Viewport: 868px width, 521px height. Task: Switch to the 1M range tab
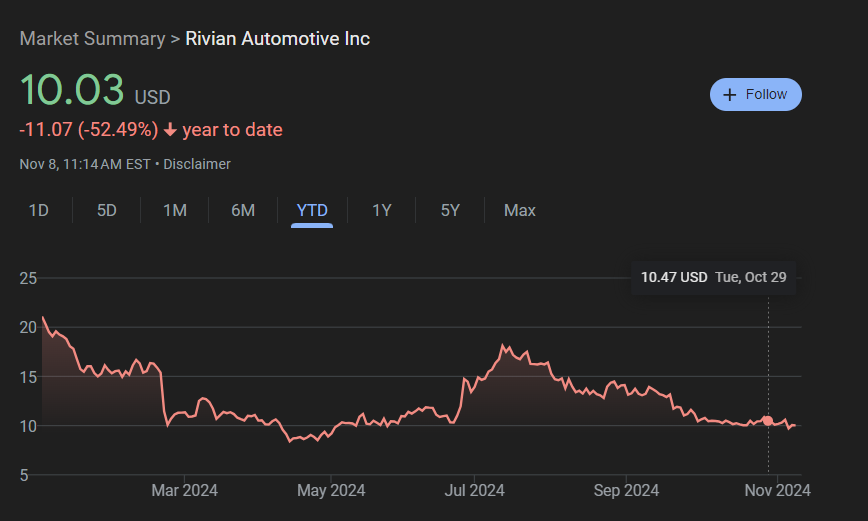175,210
